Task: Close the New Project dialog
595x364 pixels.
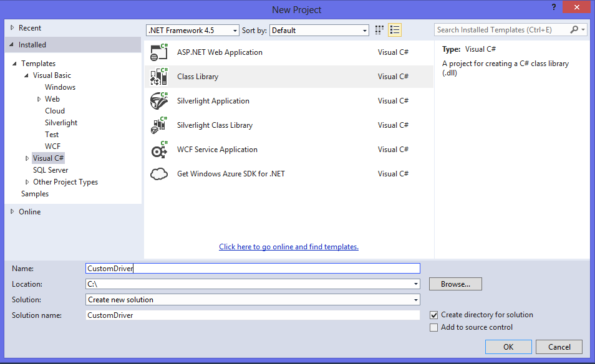Action: tap(576, 7)
